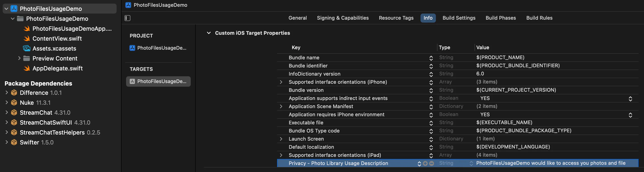Screen dimensions: 644x172
Task: Select the PhotoFilesUsageDemo target icon
Action: coord(132,81)
